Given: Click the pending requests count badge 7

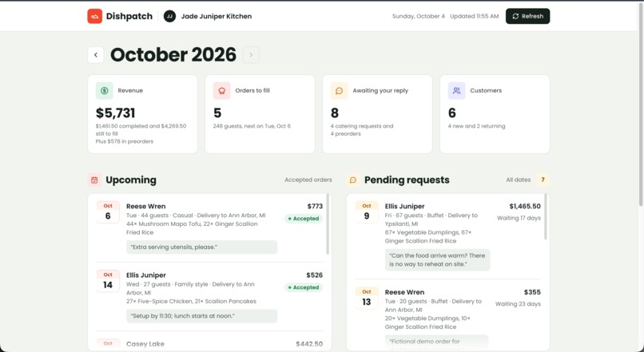Looking at the screenshot, I should tap(543, 180).
